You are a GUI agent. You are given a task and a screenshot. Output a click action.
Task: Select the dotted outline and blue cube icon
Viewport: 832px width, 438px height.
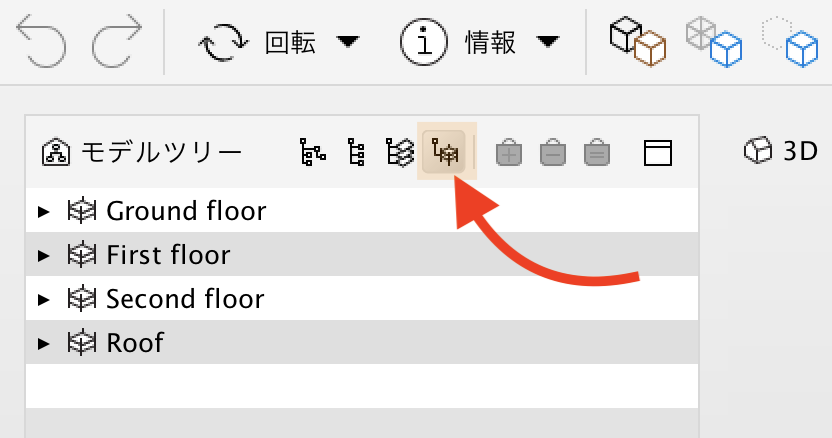pyautogui.click(x=790, y=42)
